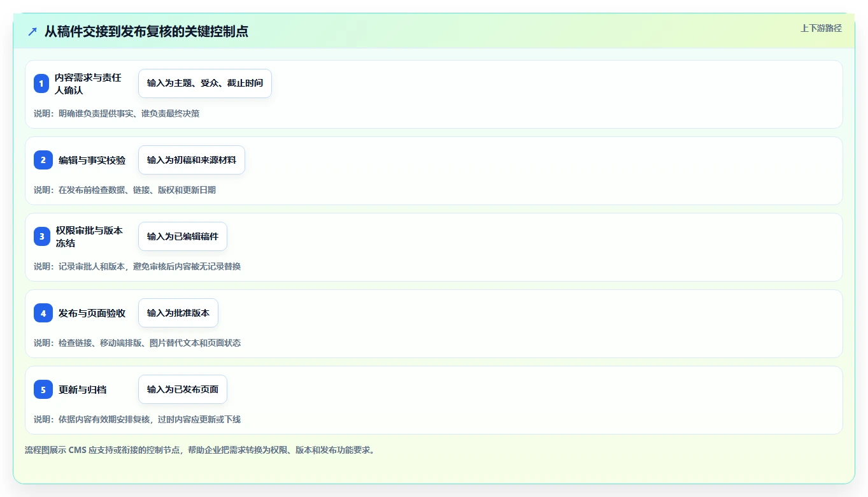Click the note 在发布前检查数据、链接、版权和更新日期
868x497 pixels.
(x=125, y=190)
